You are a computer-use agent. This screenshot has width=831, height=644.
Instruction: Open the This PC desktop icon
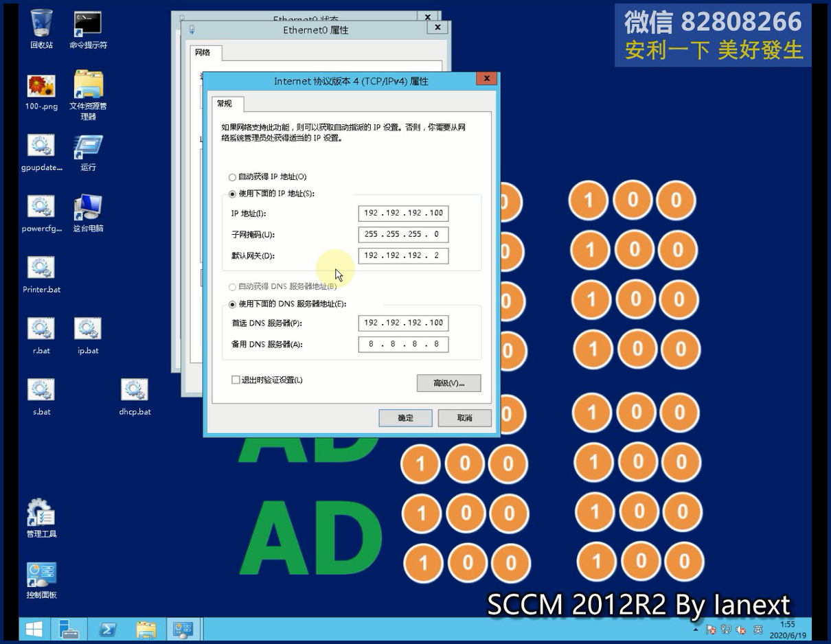[88, 214]
